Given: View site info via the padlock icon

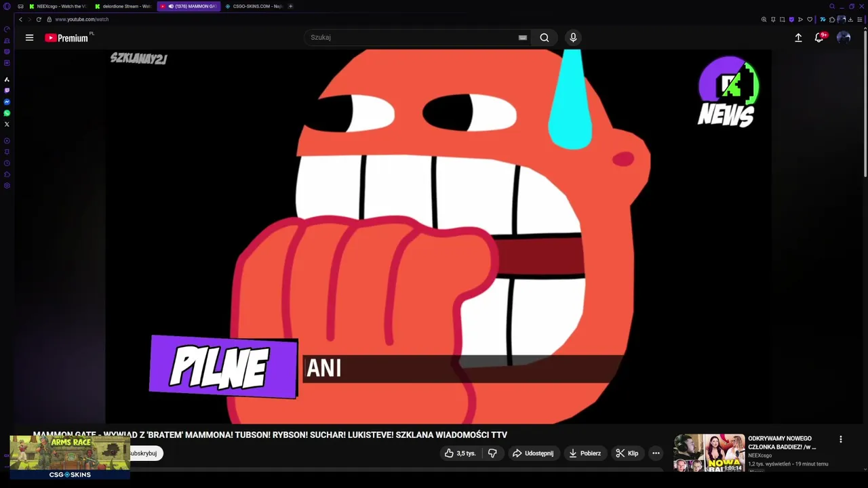Looking at the screenshot, I should (49, 19).
